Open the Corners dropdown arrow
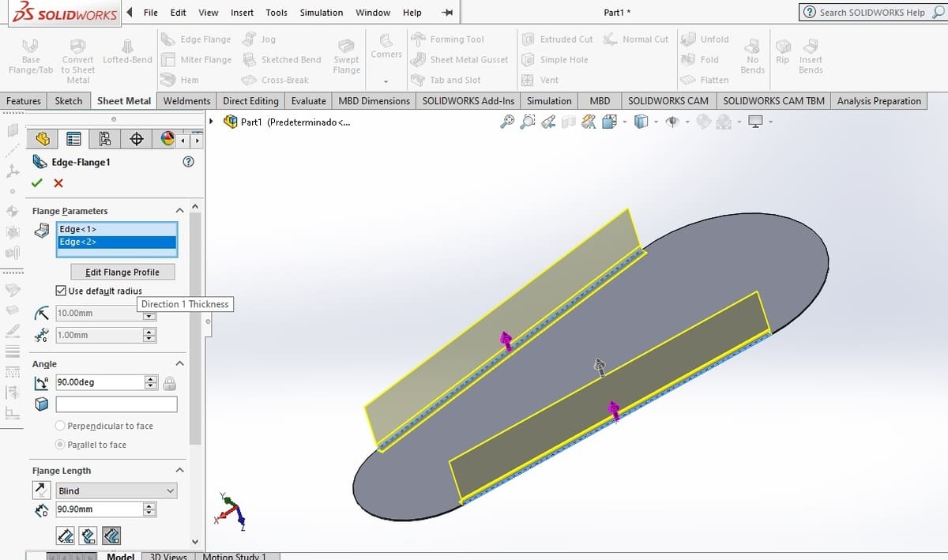The width and height of the screenshot is (948, 560). (386, 81)
